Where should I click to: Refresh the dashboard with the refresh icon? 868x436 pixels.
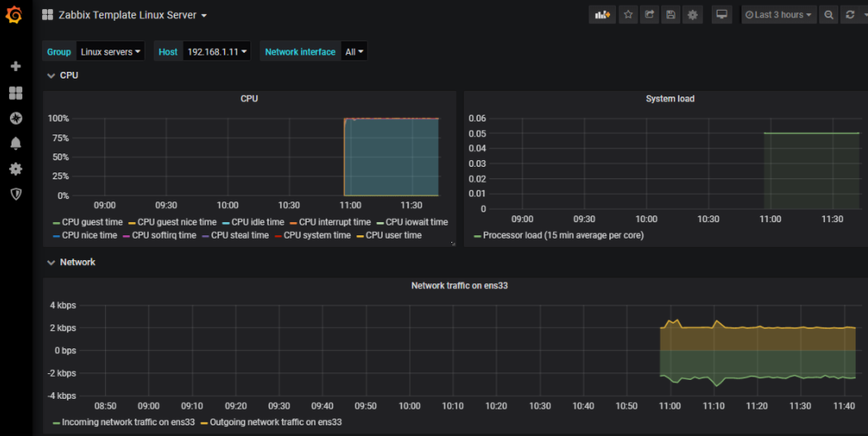pyautogui.click(x=851, y=15)
